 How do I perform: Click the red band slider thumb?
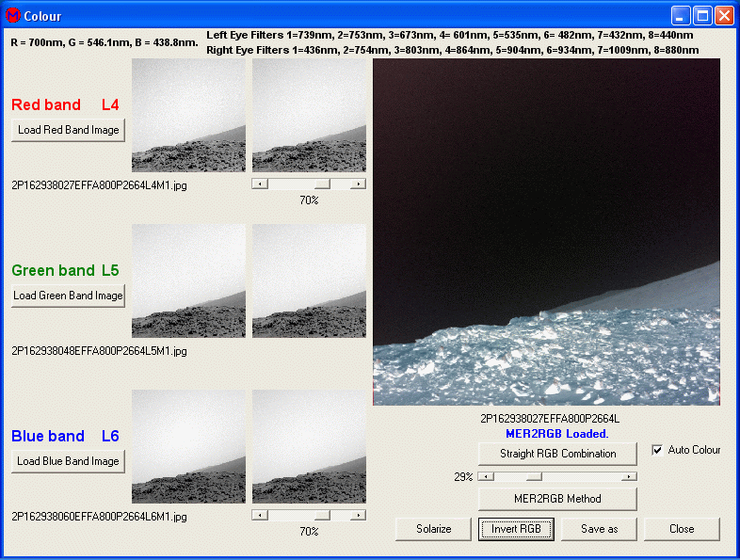pyautogui.click(x=322, y=184)
